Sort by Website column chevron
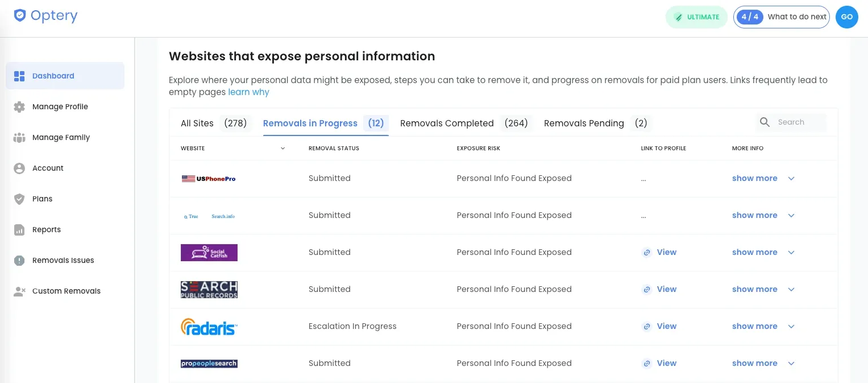 pyautogui.click(x=283, y=149)
